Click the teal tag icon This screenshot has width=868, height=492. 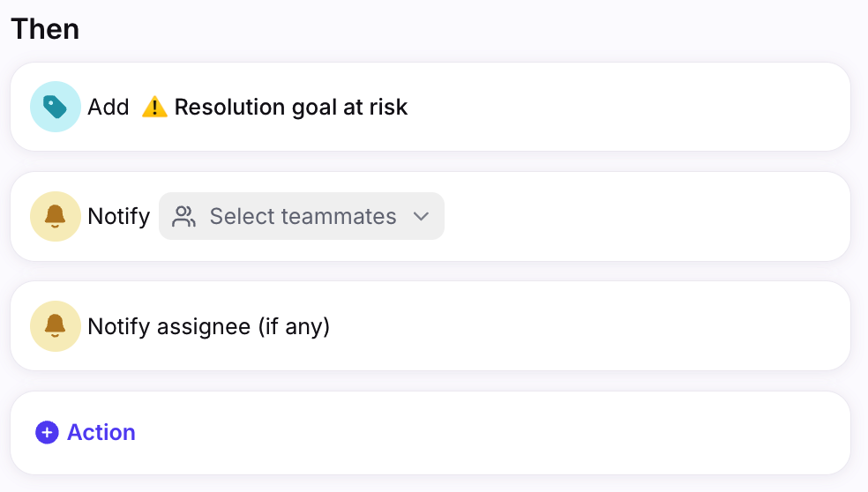(x=56, y=107)
